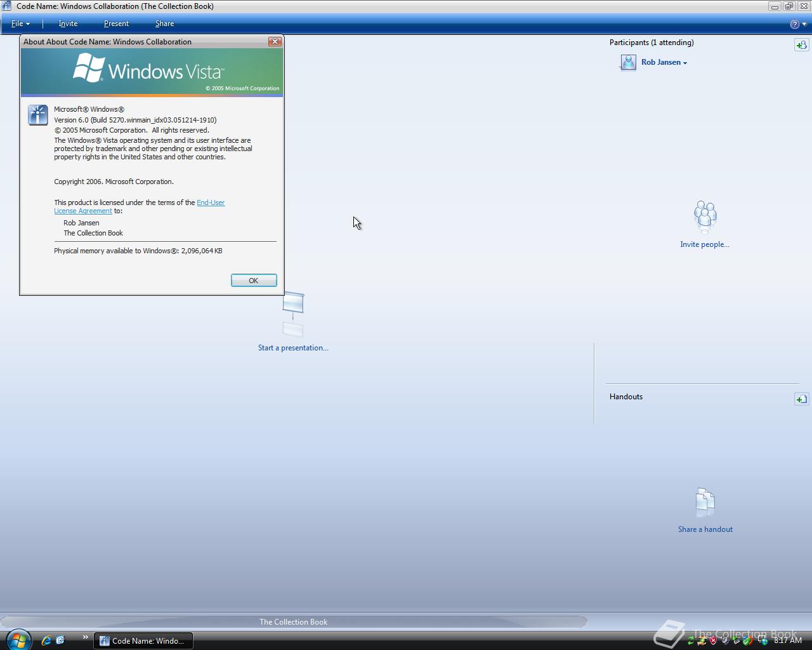Click the Participants (1 attending) heading
This screenshot has height=650, width=812.
[x=652, y=43]
